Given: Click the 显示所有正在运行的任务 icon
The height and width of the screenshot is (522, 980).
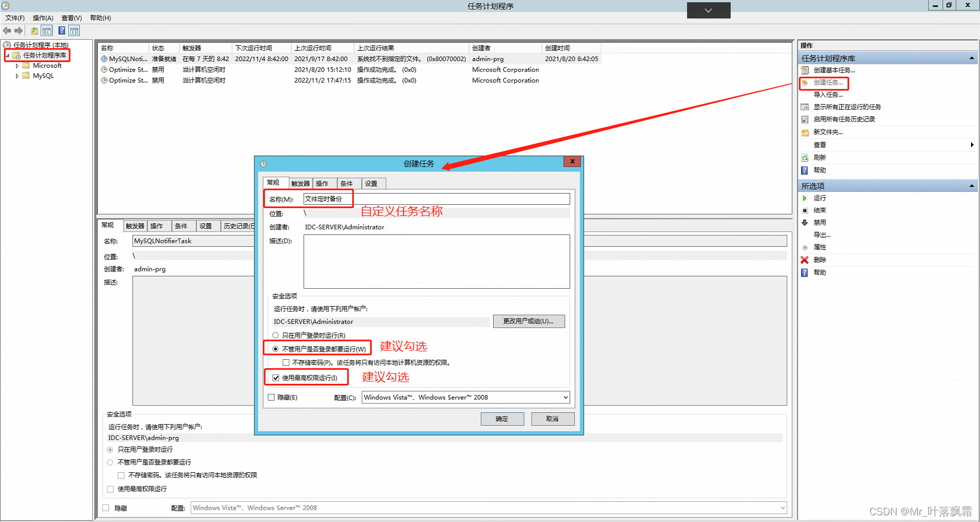Looking at the screenshot, I should coord(805,107).
